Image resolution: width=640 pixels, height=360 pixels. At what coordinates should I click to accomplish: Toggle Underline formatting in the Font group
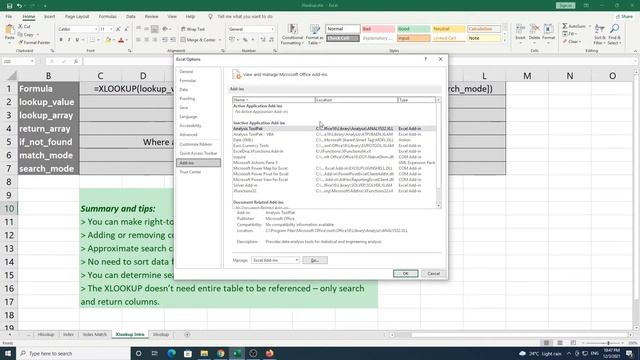coord(77,40)
